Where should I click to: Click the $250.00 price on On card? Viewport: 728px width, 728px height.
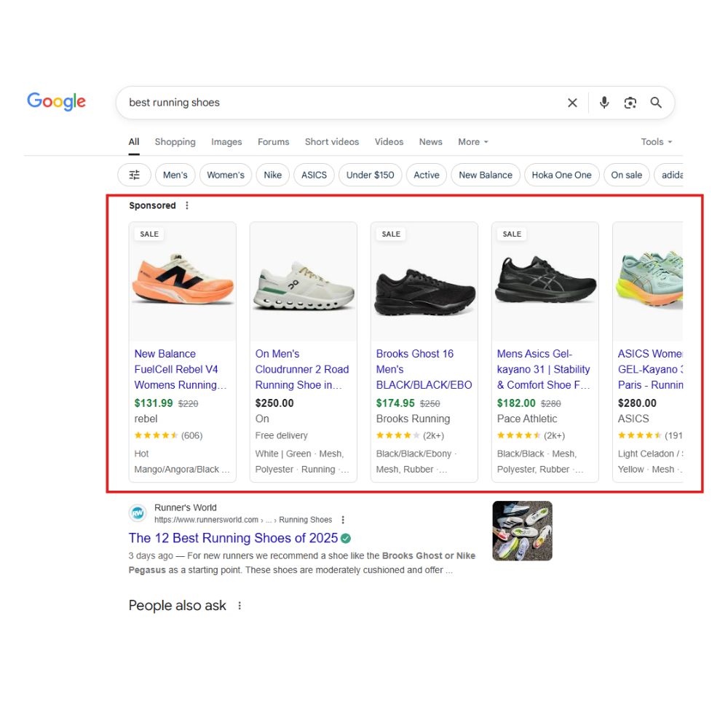point(274,403)
